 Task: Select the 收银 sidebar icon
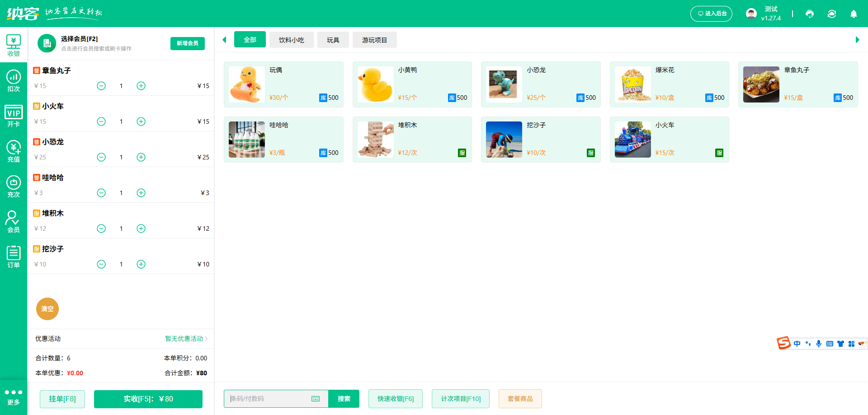pos(14,44)
